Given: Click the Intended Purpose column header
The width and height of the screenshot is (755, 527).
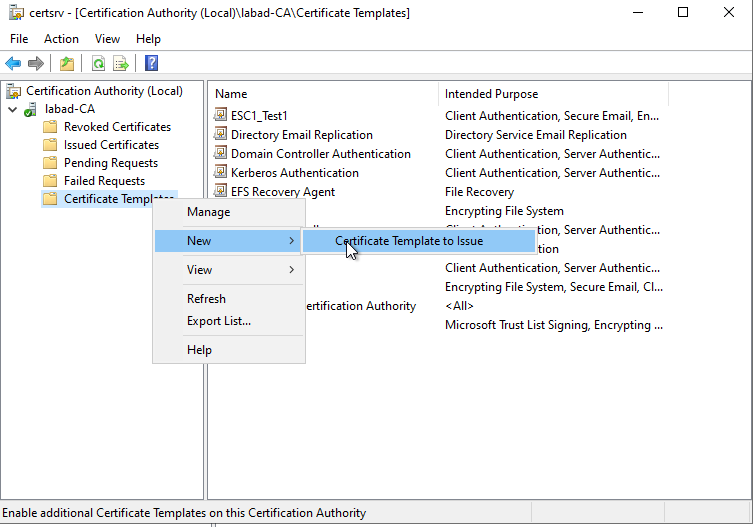Looking at the screenshot, I should coord(491,94).
